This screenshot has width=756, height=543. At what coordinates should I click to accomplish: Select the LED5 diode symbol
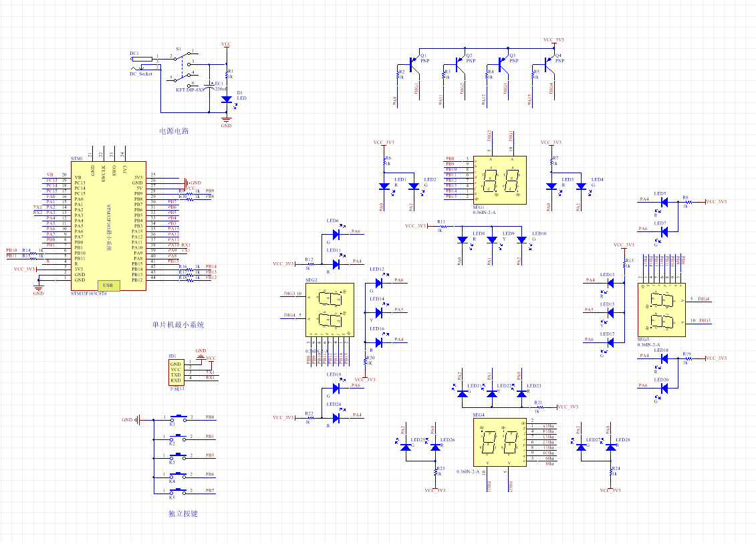coord(664,202)
